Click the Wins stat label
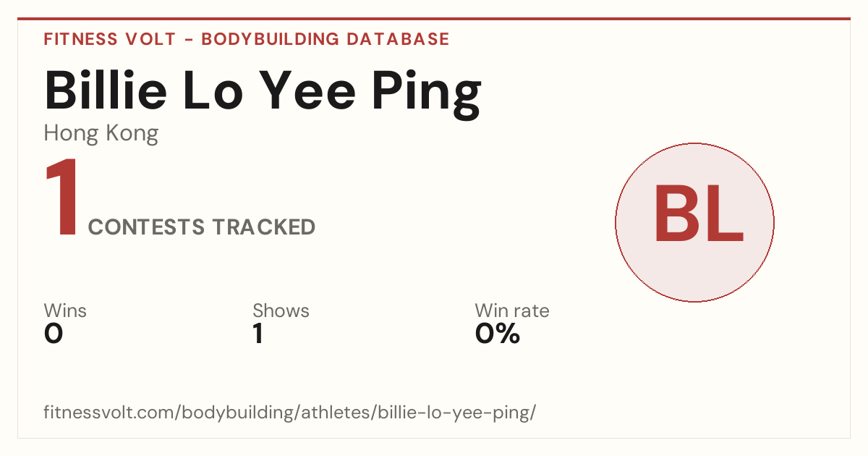868x456 pixels. click(65, 311)
